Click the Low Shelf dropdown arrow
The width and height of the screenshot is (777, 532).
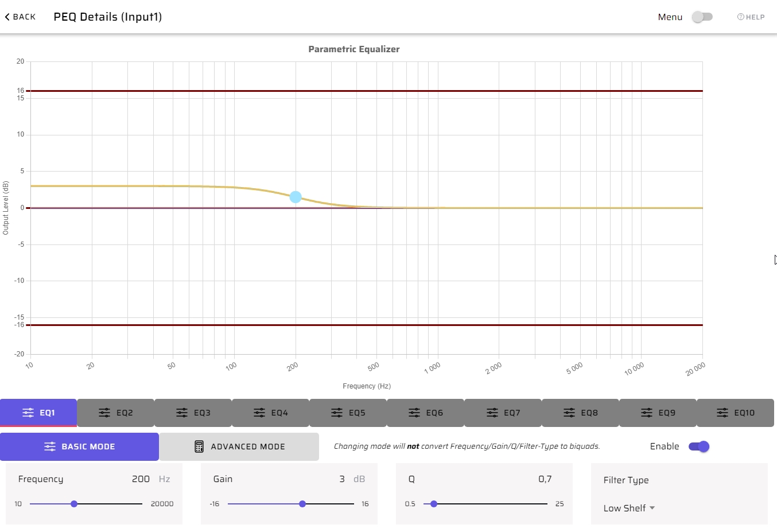coord(652,508)
